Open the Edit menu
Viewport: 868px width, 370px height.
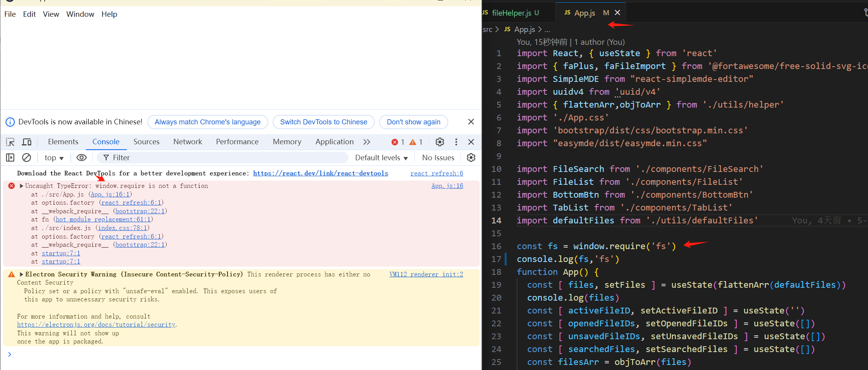(29, 14)
